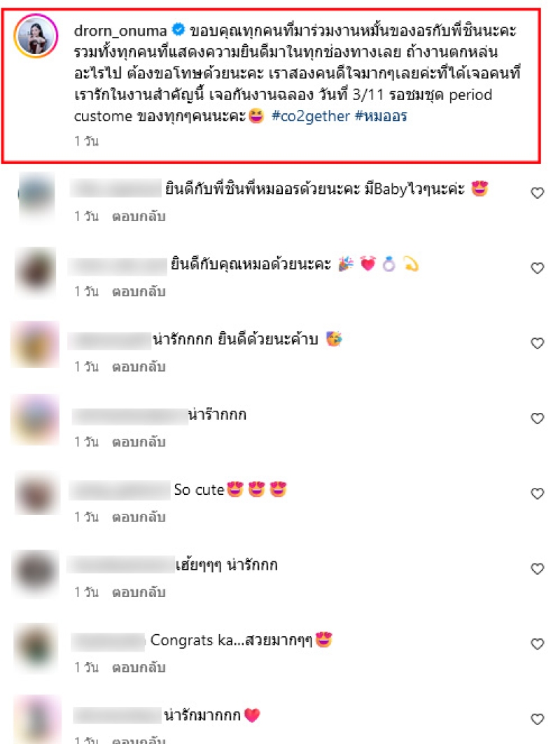
Task: Open the #co2gether hashtag
Action: tap(310, 116)
